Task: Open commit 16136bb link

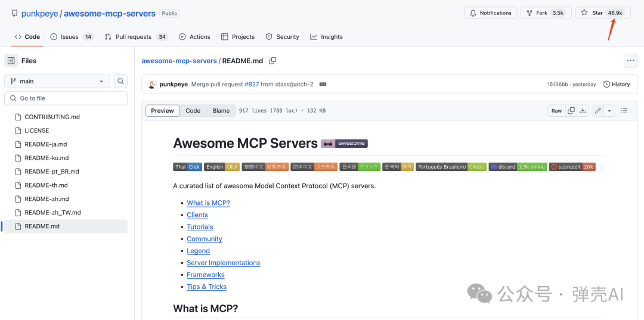Action: pyautogui.click(x=558, y=85)
